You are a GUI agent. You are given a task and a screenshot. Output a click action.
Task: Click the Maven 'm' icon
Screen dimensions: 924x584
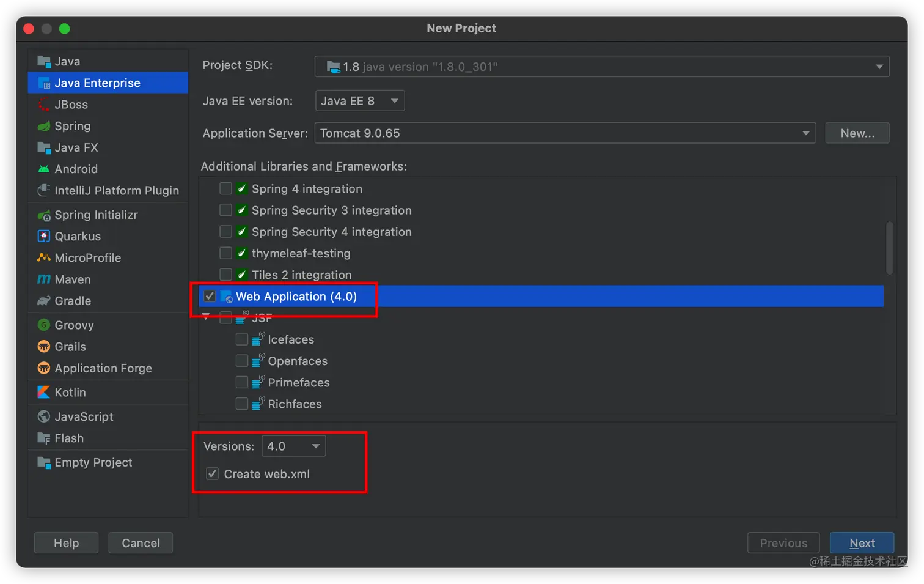pyautogui.click(x=44, y=279)
